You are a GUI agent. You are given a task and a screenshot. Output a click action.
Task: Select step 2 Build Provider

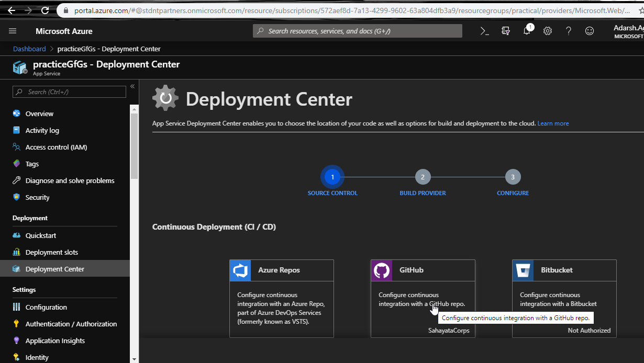(423, 177)
